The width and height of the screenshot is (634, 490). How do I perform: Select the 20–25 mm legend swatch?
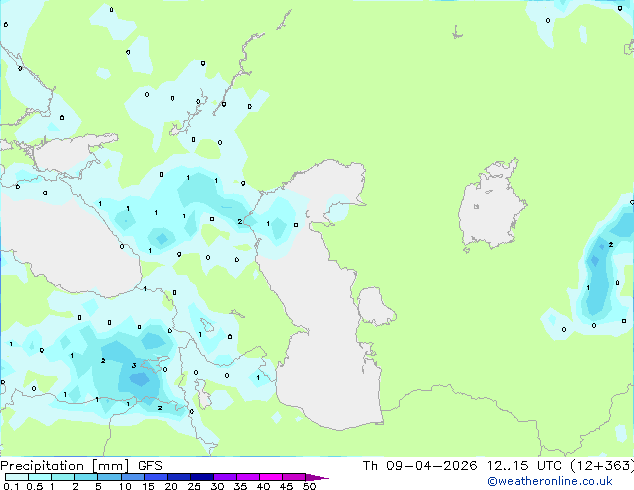(x=179, y=477)
